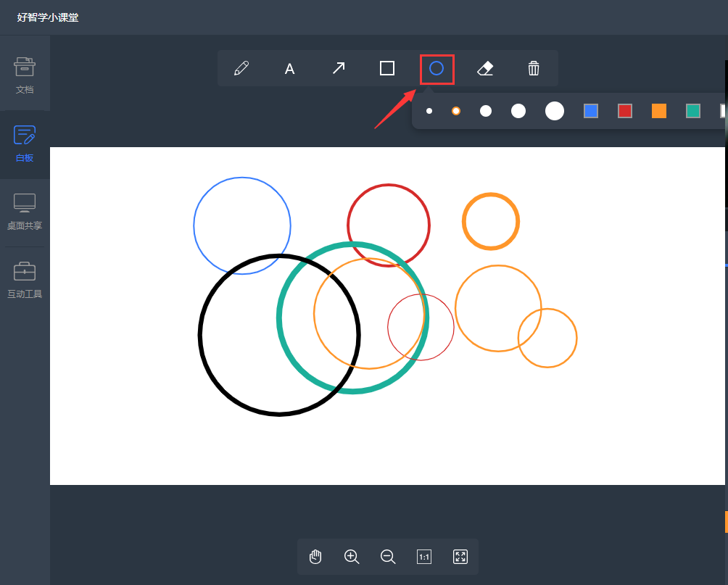Activate the hand pan tool

coord(315,556)
